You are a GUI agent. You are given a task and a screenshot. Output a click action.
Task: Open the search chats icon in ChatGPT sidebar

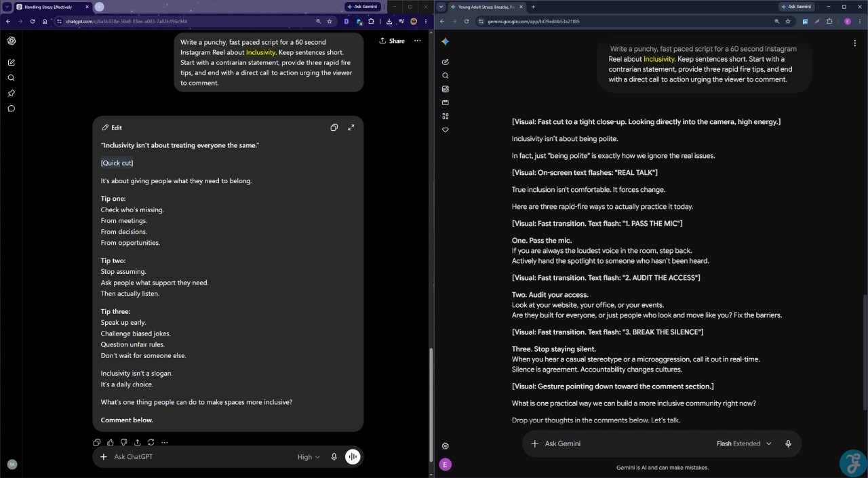click(x=12, y=78)
